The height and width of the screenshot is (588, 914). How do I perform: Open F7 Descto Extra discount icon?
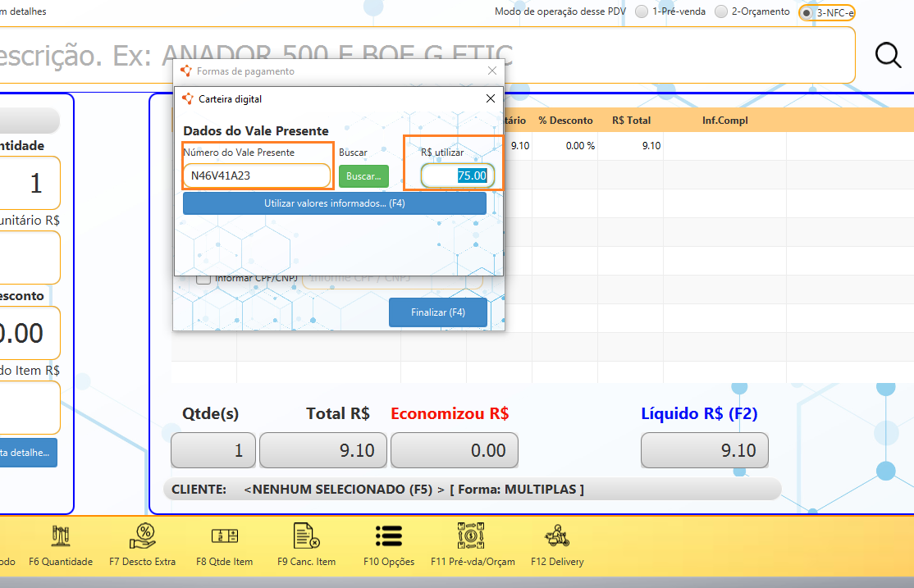(x=142, y=537)
